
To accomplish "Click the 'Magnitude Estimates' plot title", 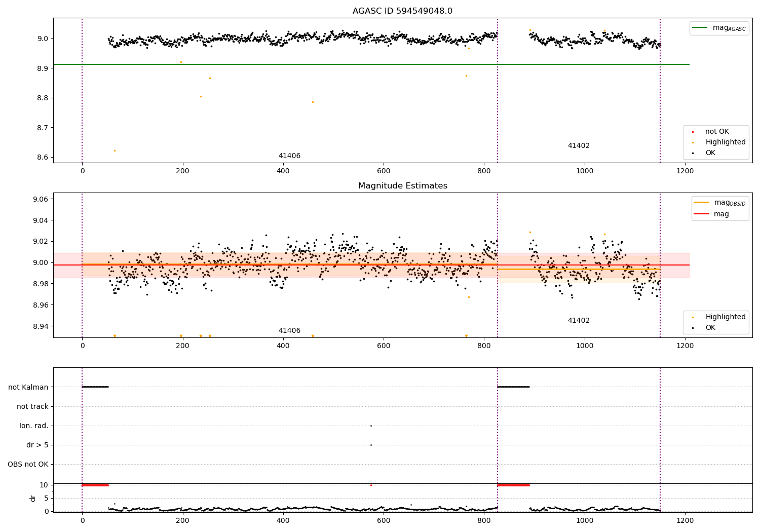I will 402,186.
